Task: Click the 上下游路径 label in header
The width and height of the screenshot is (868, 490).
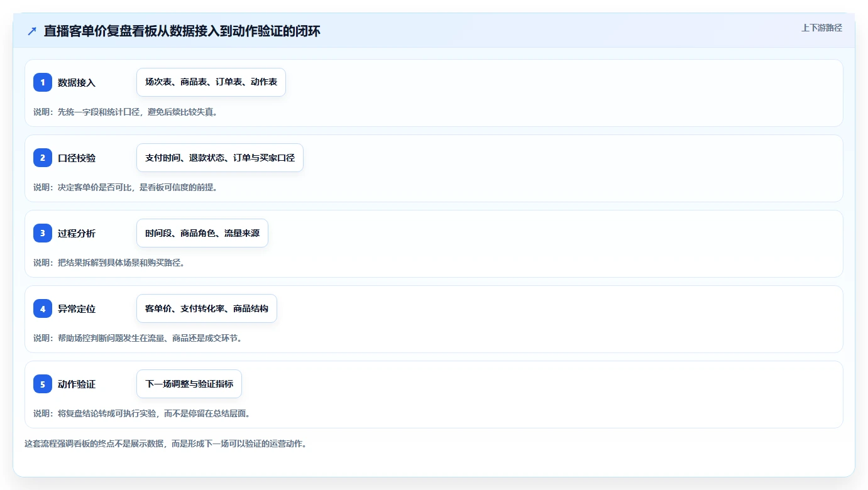Action: tap(821, 28)
